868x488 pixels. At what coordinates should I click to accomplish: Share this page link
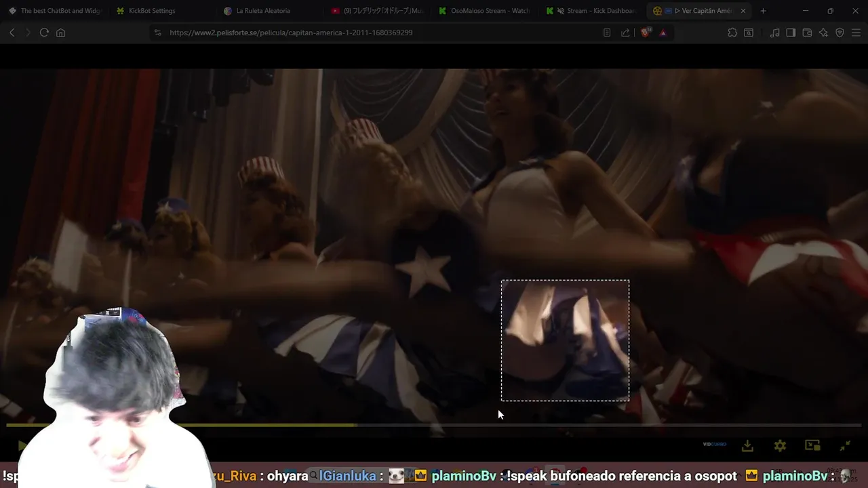pyautogui.click(x=625, y=33)
